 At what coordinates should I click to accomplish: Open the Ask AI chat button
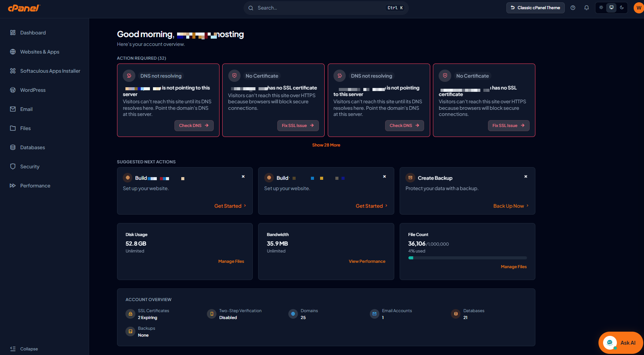(x=620, y=343)
